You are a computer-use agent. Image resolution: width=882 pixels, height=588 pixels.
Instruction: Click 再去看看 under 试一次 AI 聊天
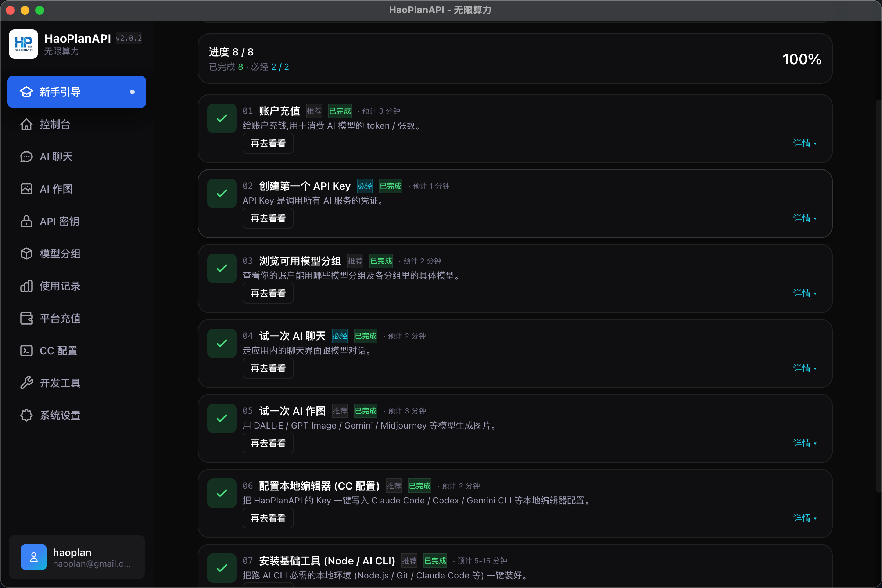click(268, 368)
